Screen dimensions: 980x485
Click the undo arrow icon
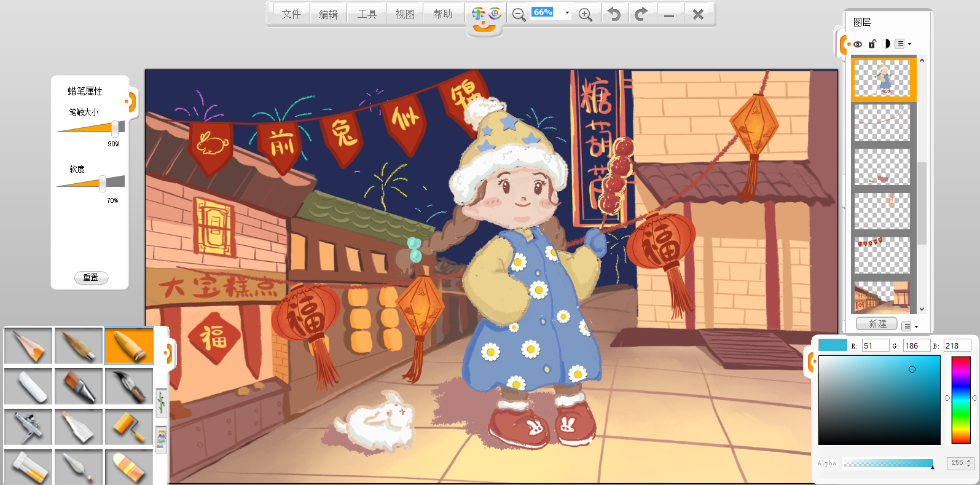point(614,14)
